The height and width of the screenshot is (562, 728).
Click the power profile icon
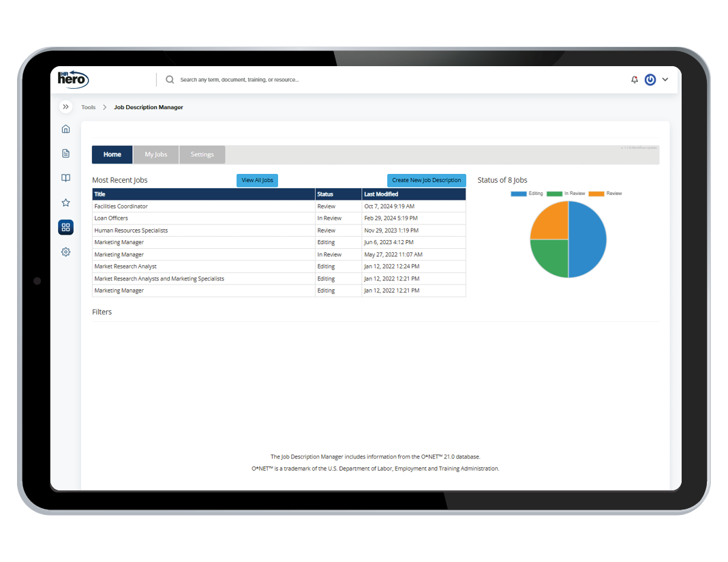point(650,80)
